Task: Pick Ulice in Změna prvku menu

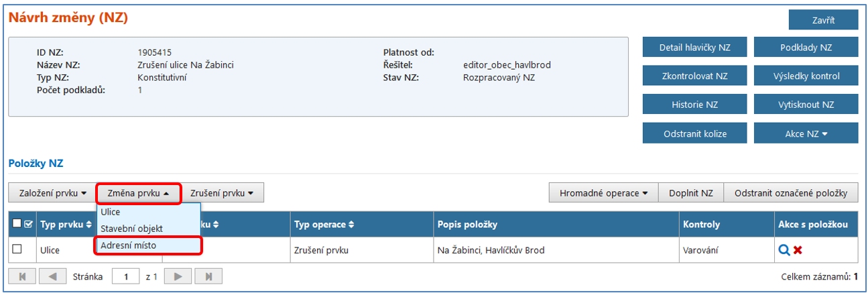Action: pyautogui.click(x=111, y=212)
